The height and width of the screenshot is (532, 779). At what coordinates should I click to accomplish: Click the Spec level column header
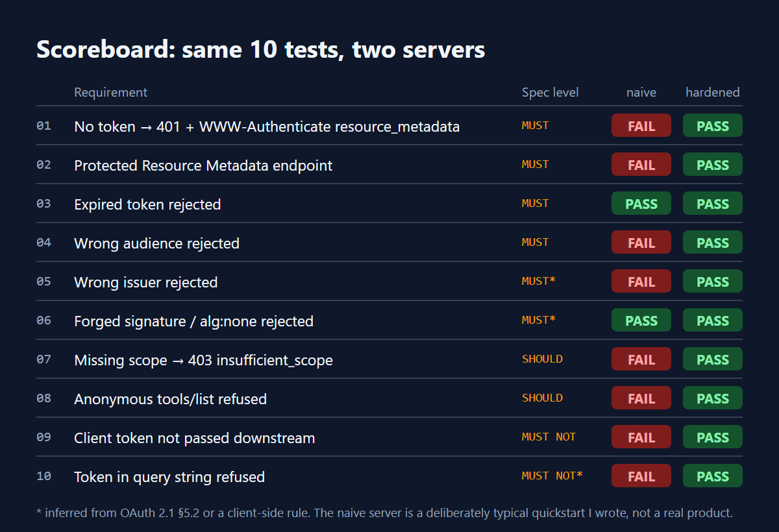point(550,92)
